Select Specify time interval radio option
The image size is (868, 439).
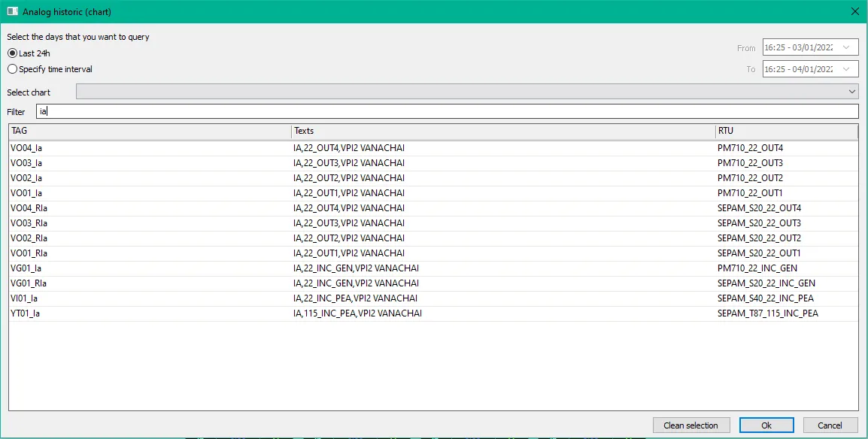click(x=50, y=69)
